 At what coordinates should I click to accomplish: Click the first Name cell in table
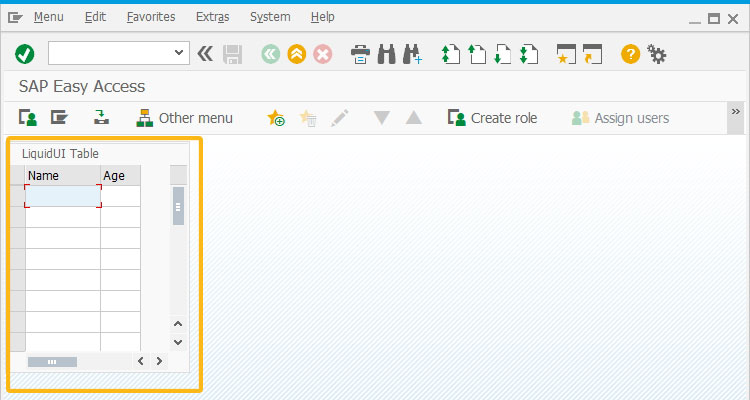tap(63, 196)
